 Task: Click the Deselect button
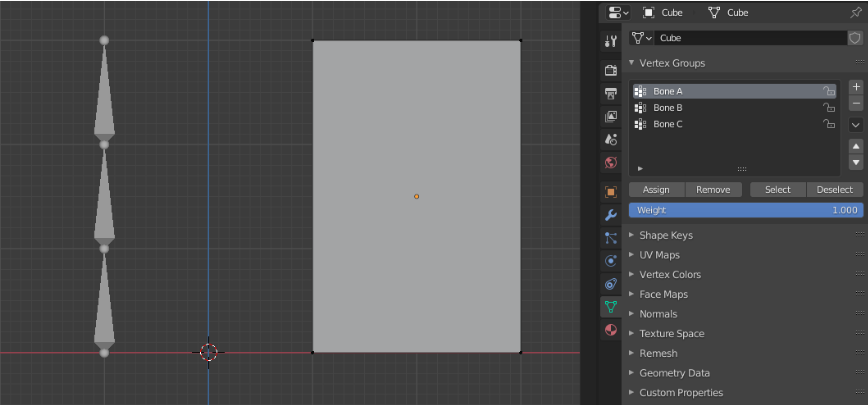click(835, 190)
